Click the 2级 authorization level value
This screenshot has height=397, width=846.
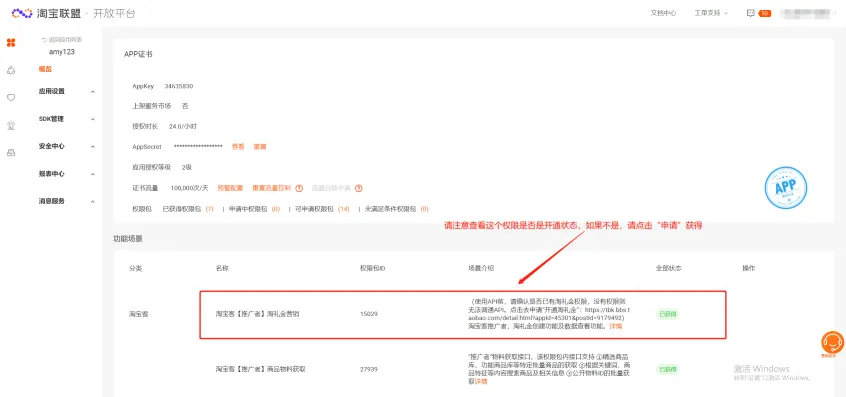(x=187, y=167)
